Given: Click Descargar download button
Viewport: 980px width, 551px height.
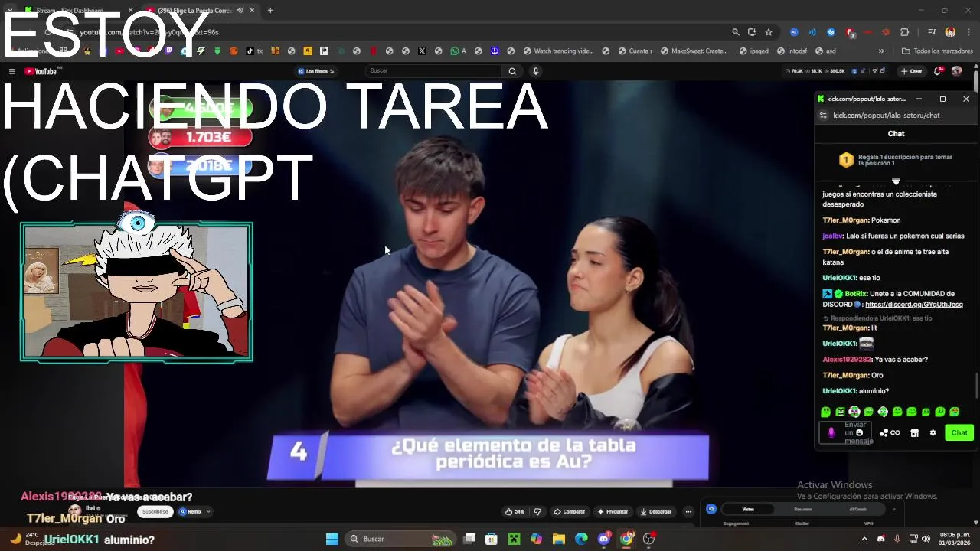Looking at the screenshot, I should coord(656,511).
